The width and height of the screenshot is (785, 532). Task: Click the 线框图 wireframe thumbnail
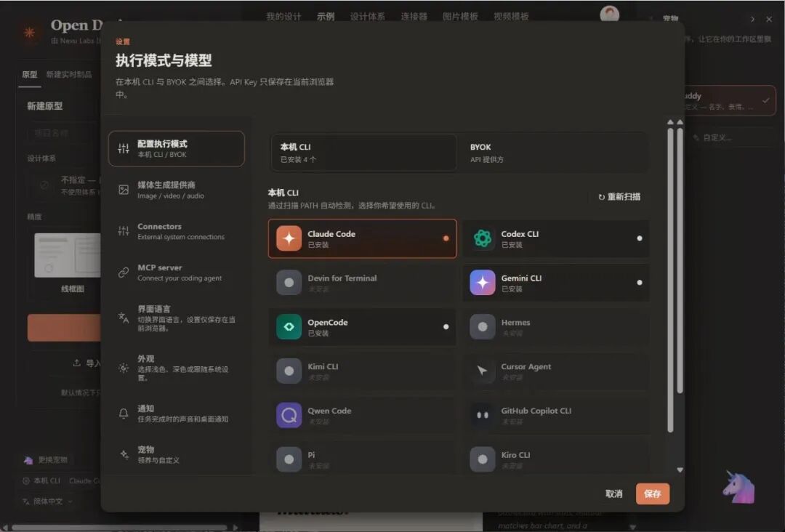pos(68,255)
